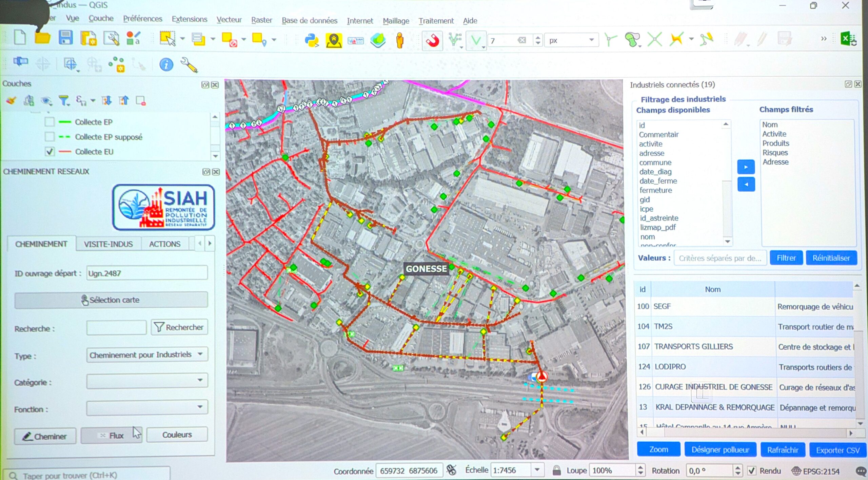Switch to the VISITE-INDUS tab
Screen dimensions: 868x480
108,244
